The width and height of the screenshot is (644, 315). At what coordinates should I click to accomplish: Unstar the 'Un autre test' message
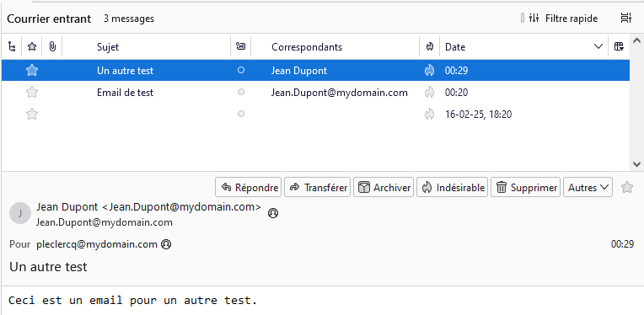32,71
